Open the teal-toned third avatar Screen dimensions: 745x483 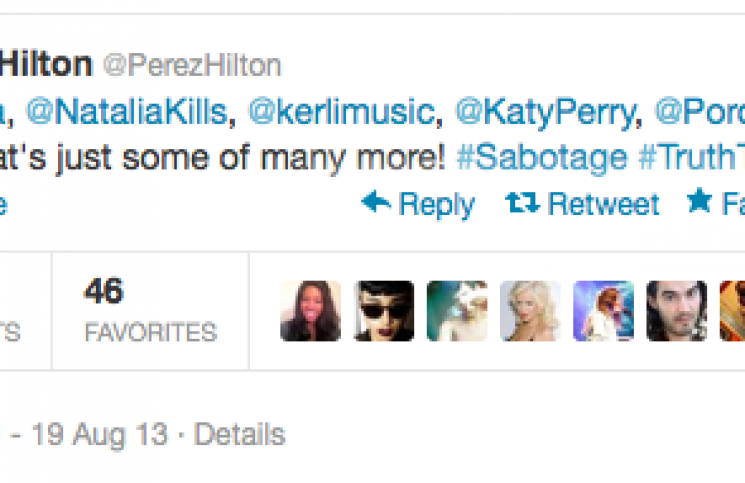[x=457, y=311]
